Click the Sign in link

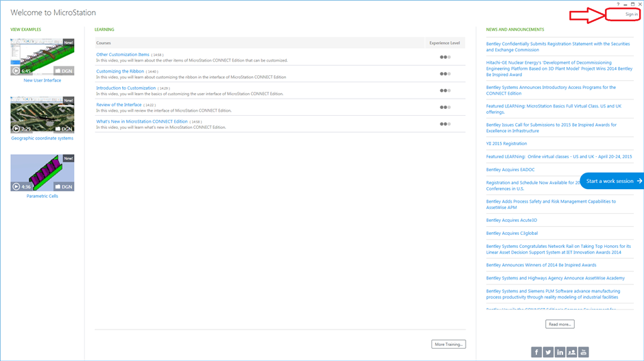tap(631, 14)
